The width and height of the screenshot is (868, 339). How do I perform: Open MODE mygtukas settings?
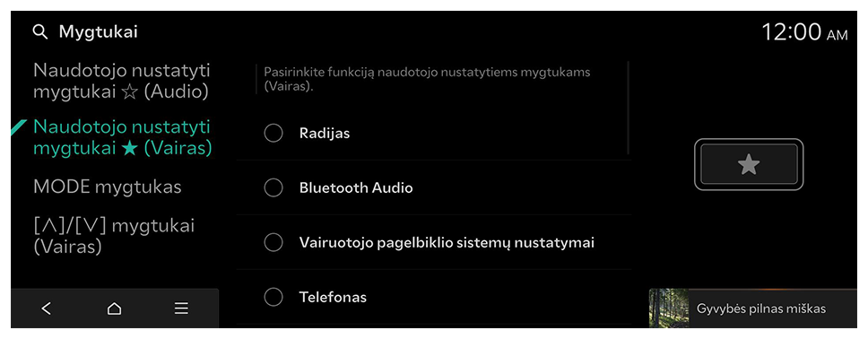coord(108,187)
